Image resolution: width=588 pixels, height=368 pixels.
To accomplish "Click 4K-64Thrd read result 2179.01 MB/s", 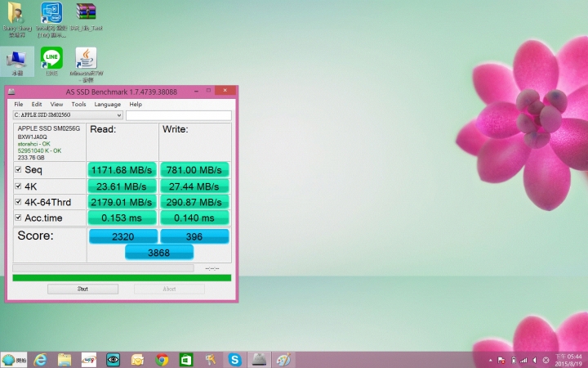I will point(122,202).
